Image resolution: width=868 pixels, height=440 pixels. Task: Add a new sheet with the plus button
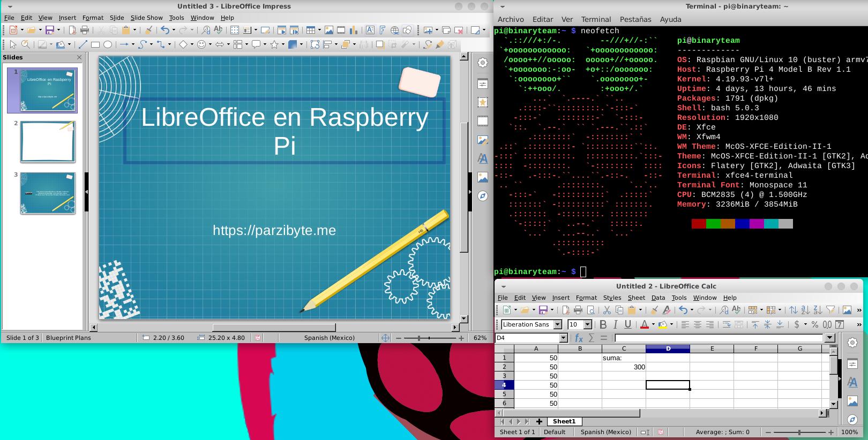539,421
